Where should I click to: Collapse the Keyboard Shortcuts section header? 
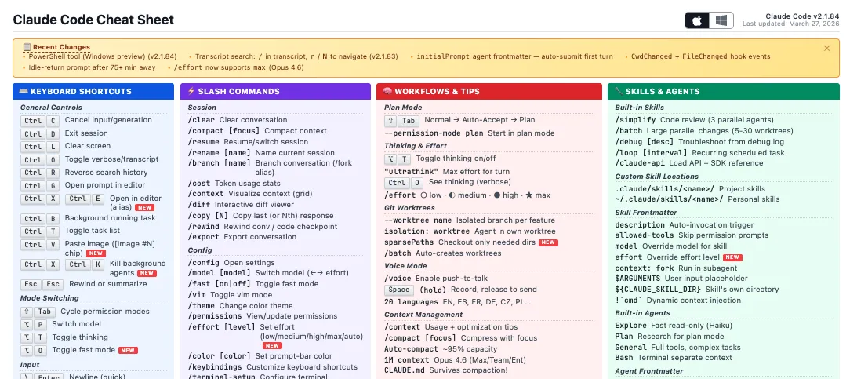[93, 92]
